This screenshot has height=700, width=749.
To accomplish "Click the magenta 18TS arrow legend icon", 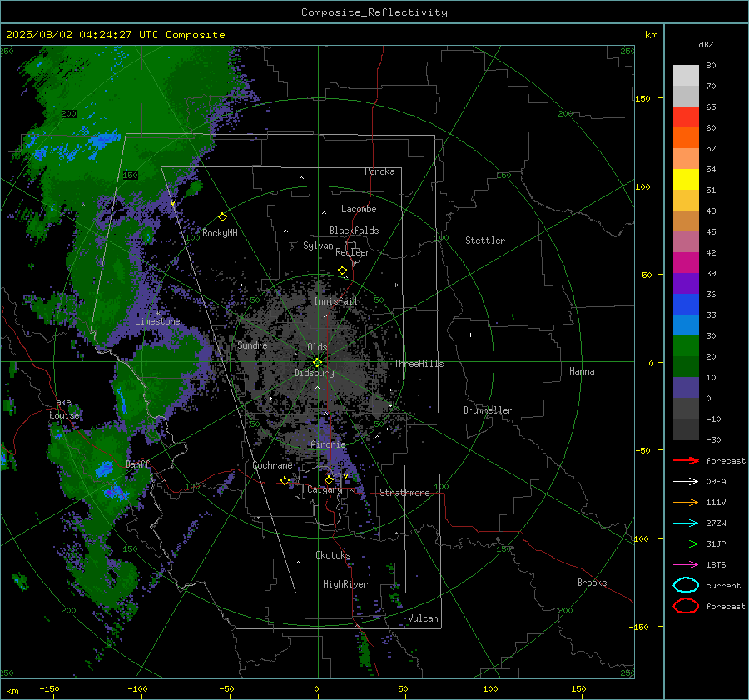I will point(686,565).
